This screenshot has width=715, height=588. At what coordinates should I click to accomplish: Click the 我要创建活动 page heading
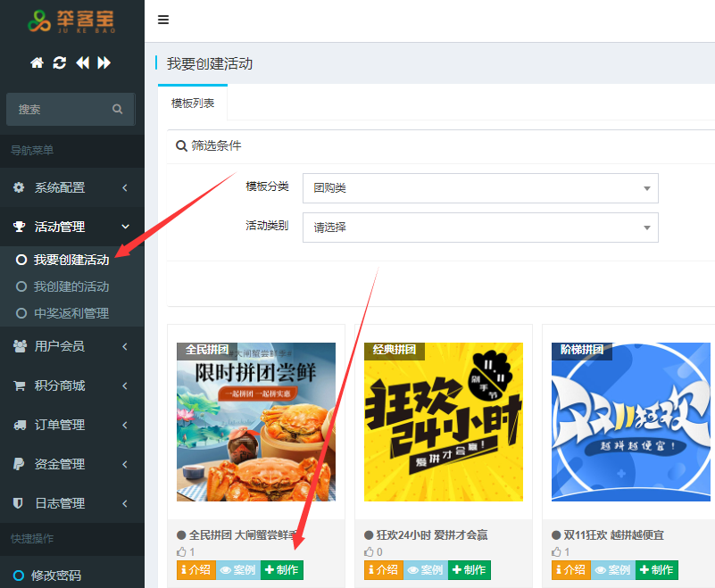click(210, 63)
